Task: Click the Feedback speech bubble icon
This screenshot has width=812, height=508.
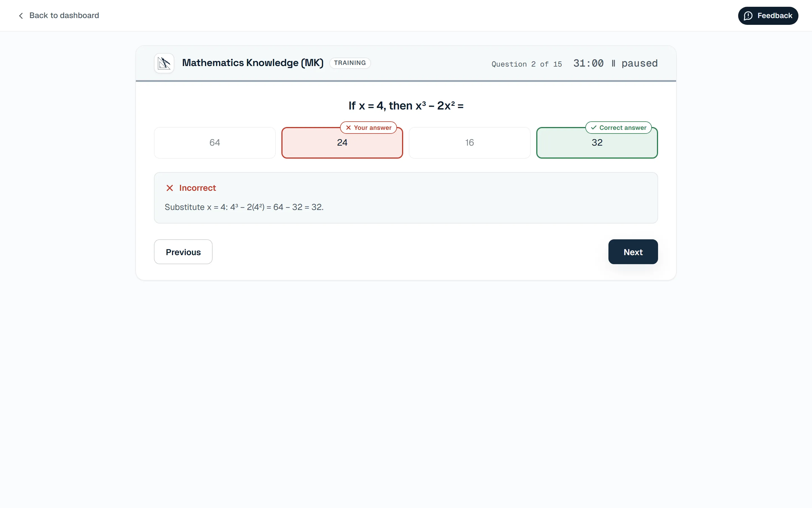Action: point(748,16)
